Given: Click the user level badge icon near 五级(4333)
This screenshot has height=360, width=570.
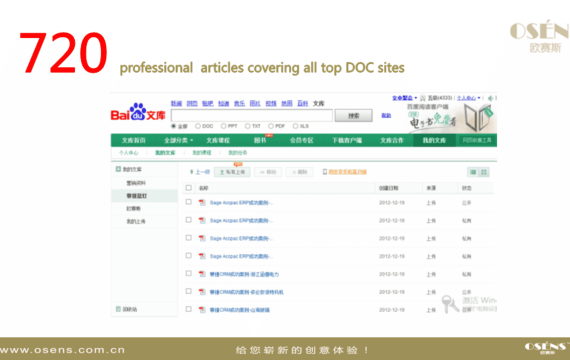Looking at the screenshot, I should point(423,98).
